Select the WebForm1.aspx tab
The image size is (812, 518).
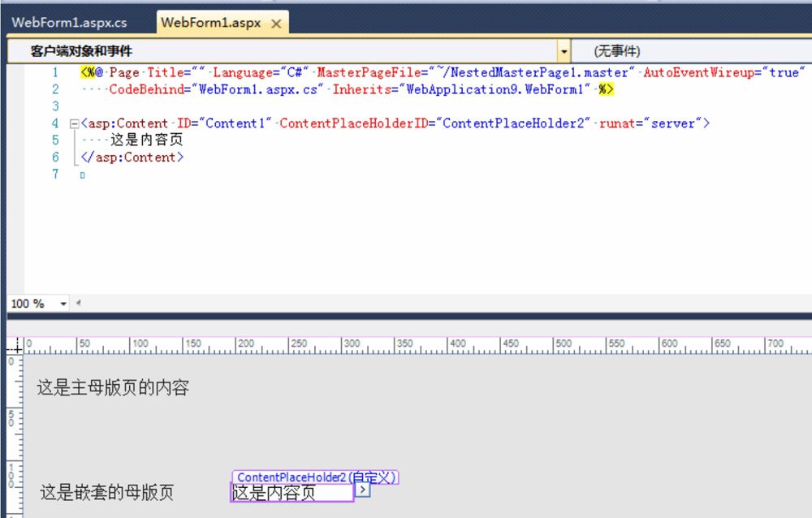pyautogui.click(x=211, y=23)
